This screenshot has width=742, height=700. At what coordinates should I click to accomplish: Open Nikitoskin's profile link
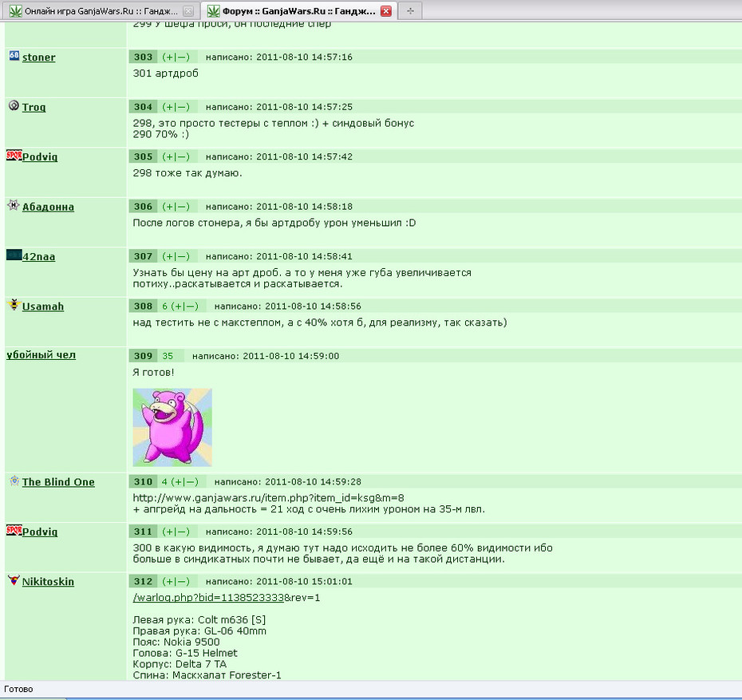48,581
